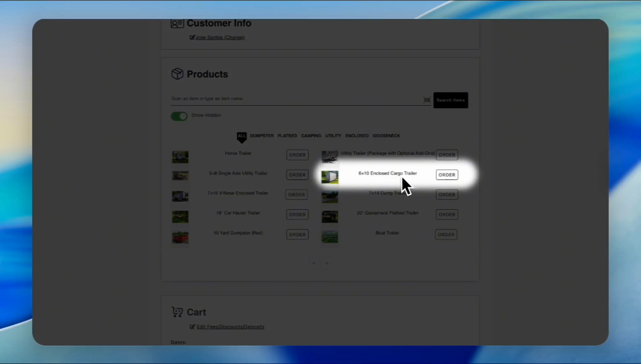This screenshot has height=364, width=641.
Task: Click the 10 Yard Dumpster (Red) thumbnail
Action: pyautogui.click(x=180, y=237)
